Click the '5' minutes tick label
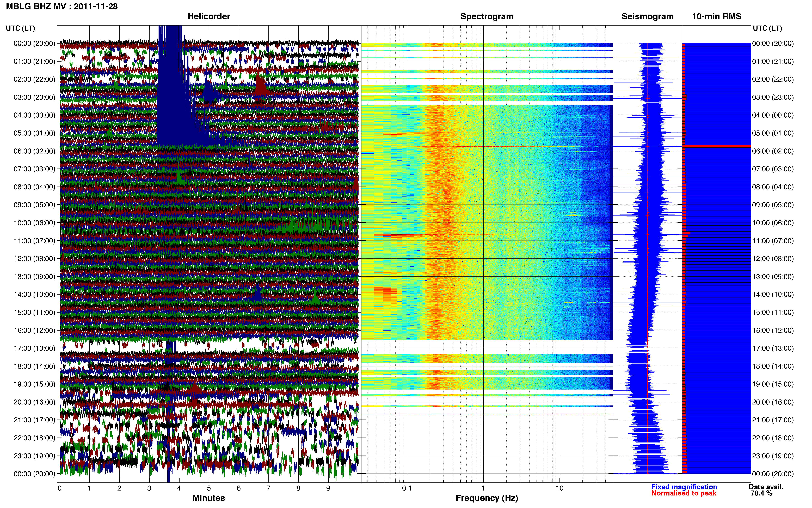Screen dimensions: 812x508 tap(209, 488)
